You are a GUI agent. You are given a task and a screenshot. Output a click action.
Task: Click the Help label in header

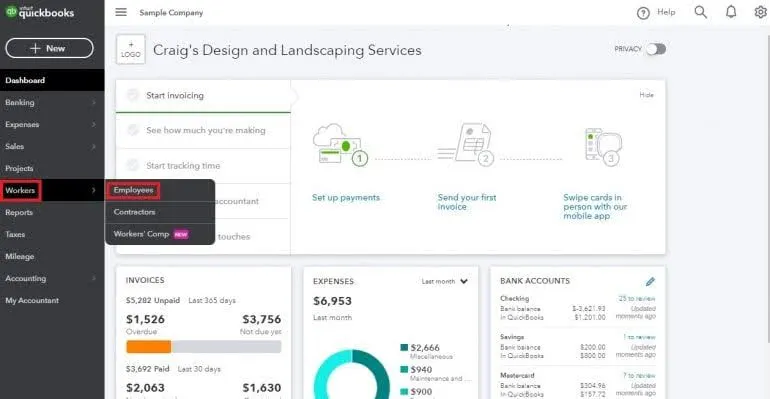tap(666, 12)
